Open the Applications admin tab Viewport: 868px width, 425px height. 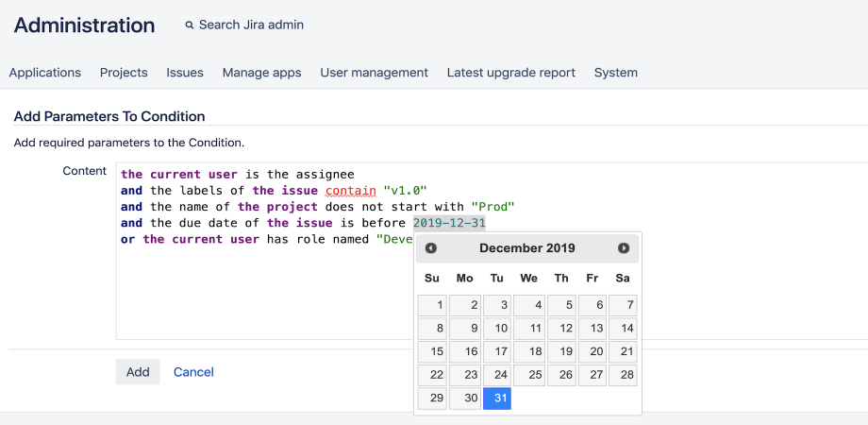[x=45, y=73]
